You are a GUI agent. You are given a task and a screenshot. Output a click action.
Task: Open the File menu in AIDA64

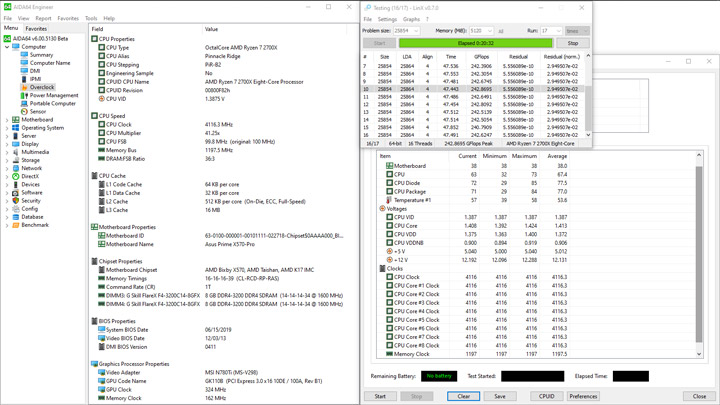[x=8, y=18]
